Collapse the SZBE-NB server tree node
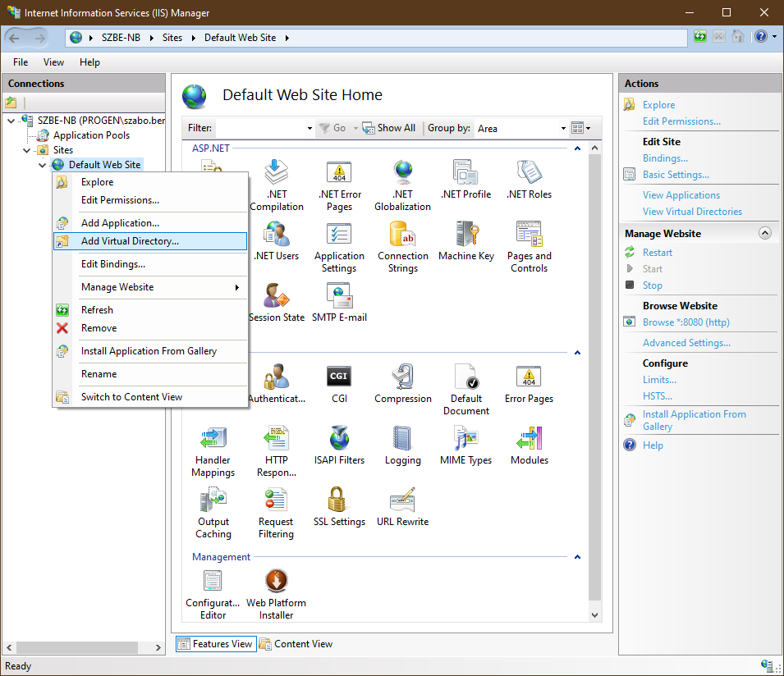The height and width of the screenshot is (676, 784). [x=11, y=121]
